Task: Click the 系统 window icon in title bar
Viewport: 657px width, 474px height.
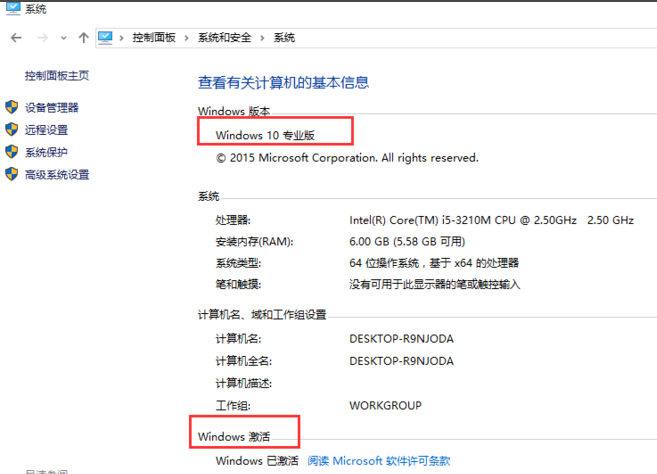Action: click(x=13, y=10)
